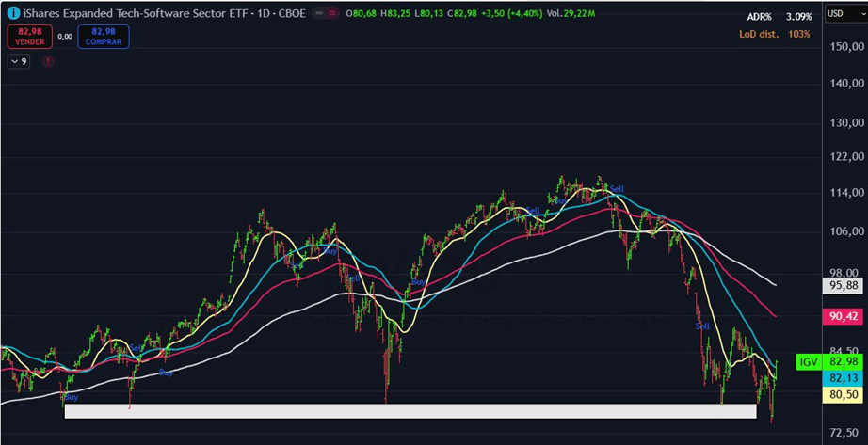Collapse the indicator legend showing 9

coord(19,61)
